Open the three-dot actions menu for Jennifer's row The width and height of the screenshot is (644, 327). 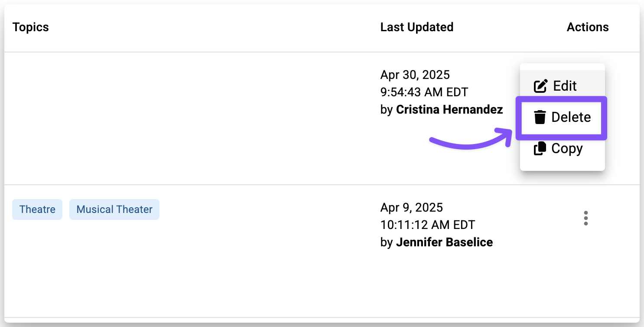(x=585, y=218)
